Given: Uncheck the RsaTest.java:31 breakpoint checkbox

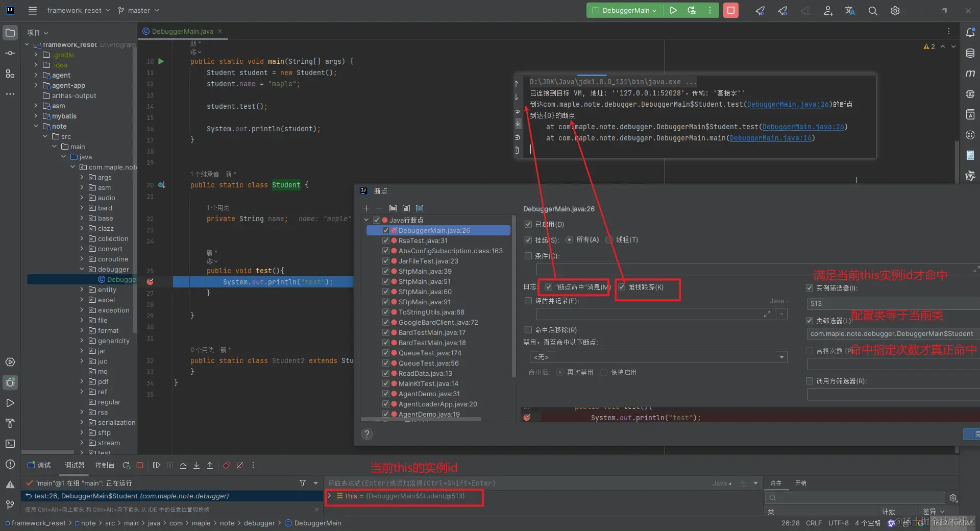Looking at the screenshot, I should coord(386,240).
